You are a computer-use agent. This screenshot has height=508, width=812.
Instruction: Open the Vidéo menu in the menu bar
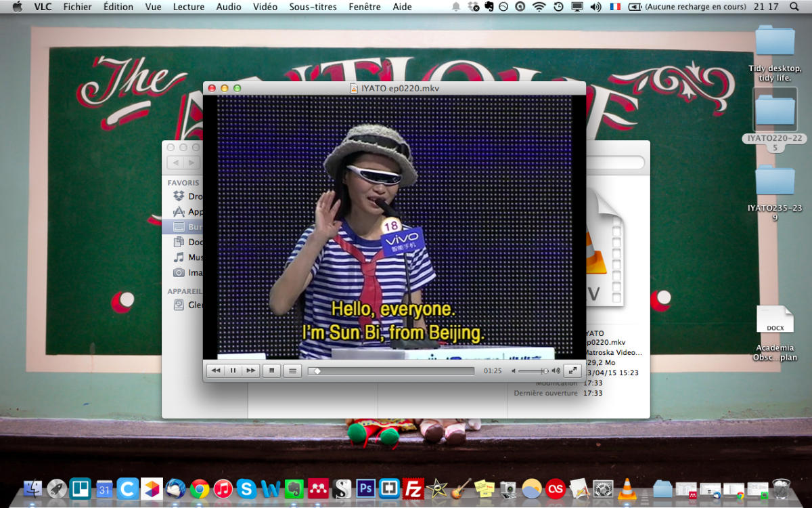pyautogui.click(x=265, y=7)
